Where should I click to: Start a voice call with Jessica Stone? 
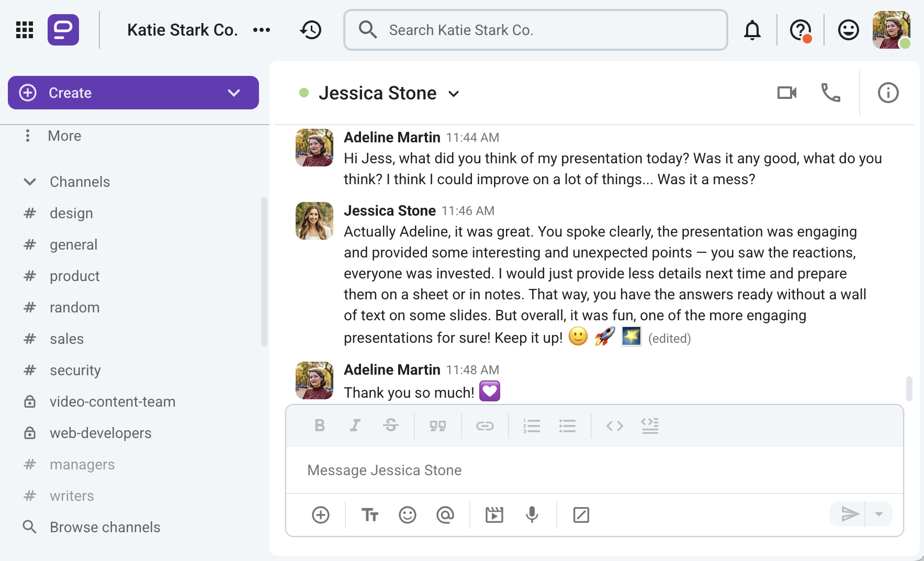point(831,93)
